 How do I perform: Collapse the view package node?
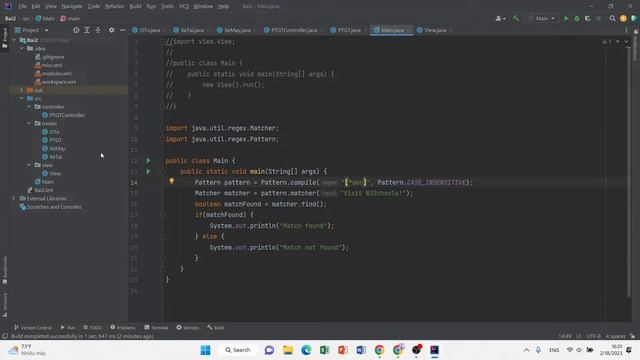click(x=29, y=165)
